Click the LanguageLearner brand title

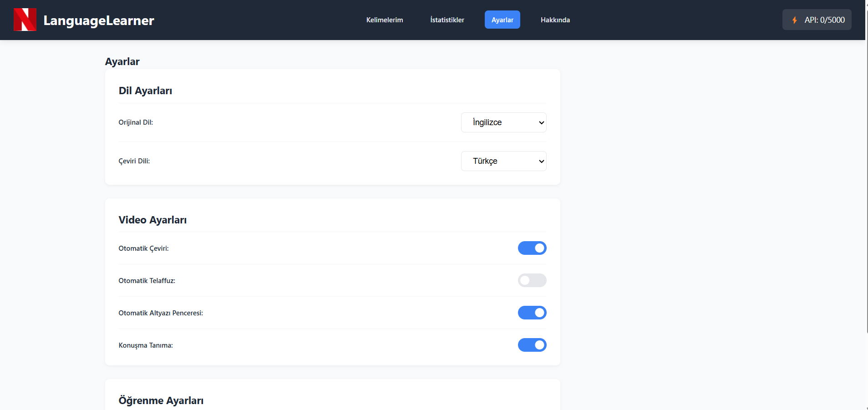pyautogui.click(x=99, y=20)
